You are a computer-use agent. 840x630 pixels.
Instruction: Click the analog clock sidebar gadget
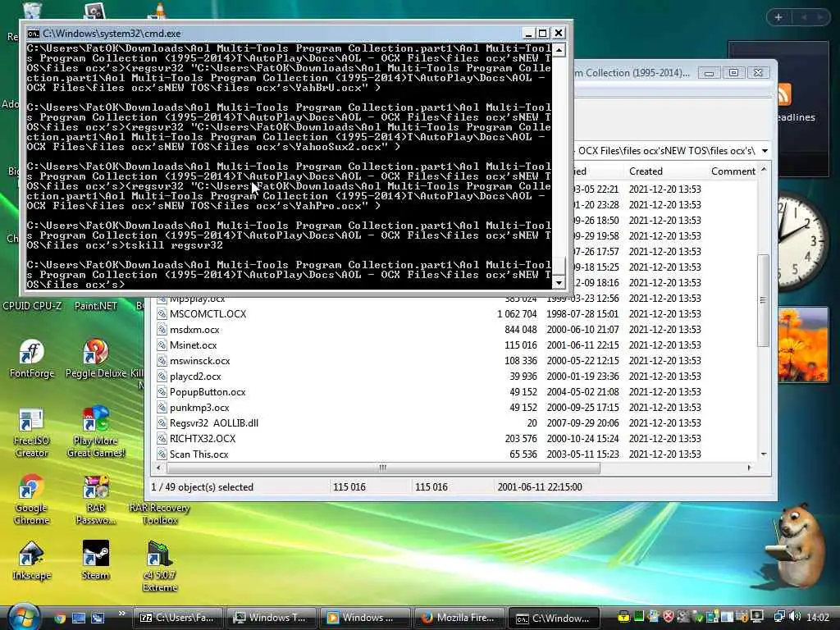[801, 240]
